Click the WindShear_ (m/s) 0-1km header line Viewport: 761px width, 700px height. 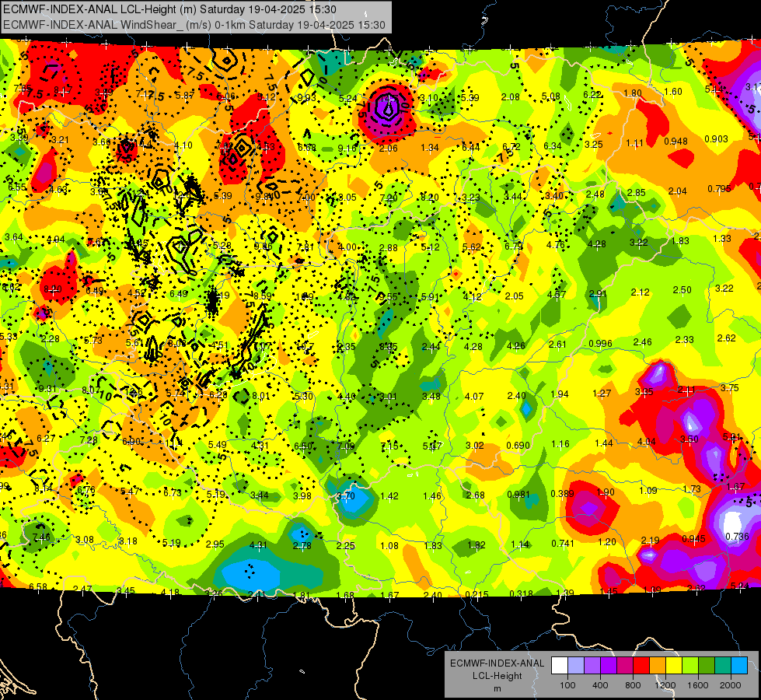[x=194, y=25]
